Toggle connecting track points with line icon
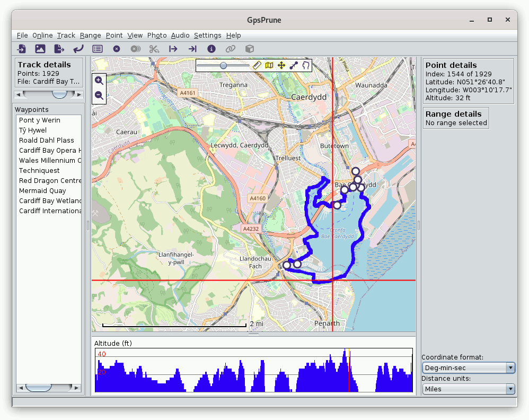Viewport: 529px width, 420px height. click(x=294, y=65)
